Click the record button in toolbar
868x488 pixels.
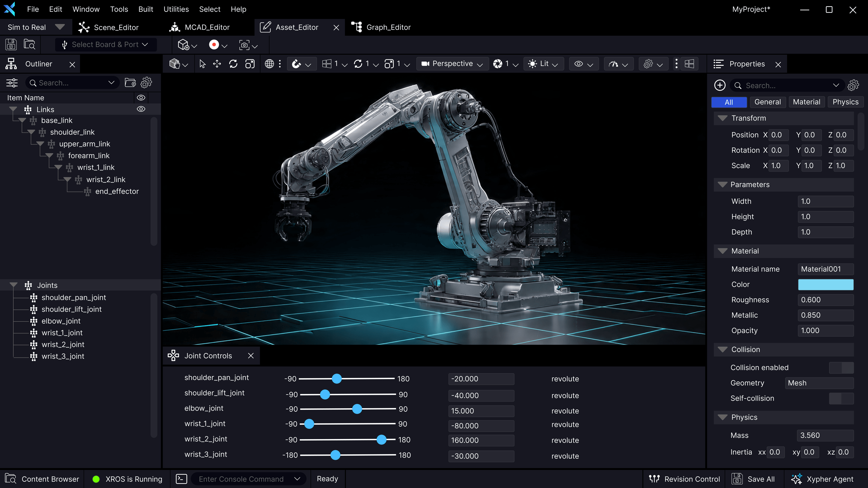click(x=214, y=45)
